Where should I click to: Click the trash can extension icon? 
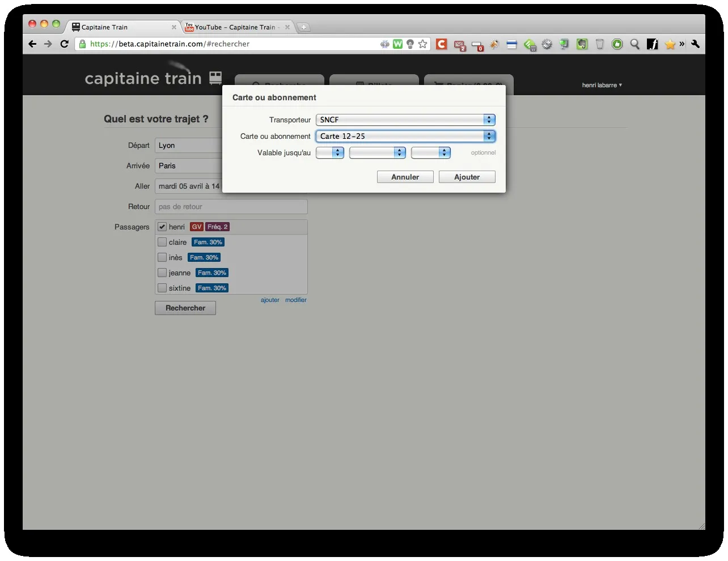[600, 44]
